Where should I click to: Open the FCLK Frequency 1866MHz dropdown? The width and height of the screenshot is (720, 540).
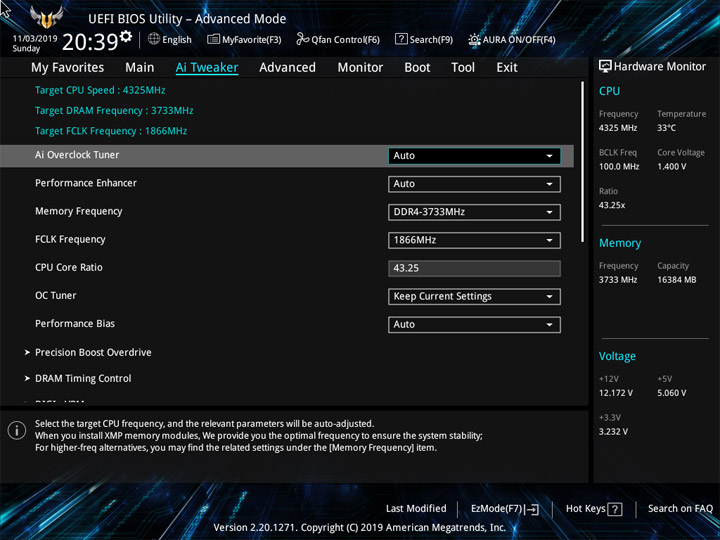point(474,240)
